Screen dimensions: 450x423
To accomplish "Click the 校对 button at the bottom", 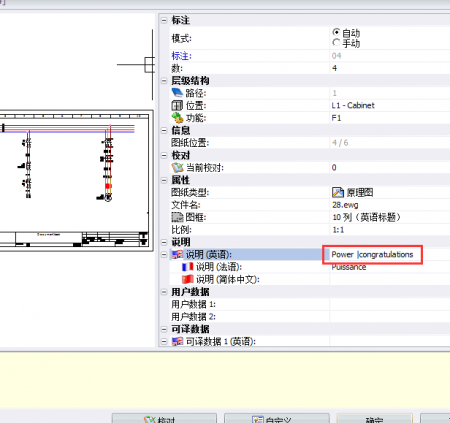I will (164, 419).
